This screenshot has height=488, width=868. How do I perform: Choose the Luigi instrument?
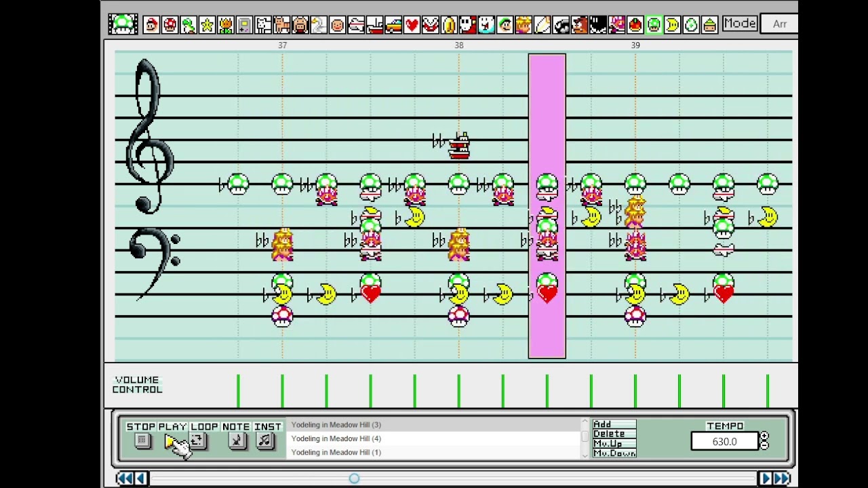(505, 25)
